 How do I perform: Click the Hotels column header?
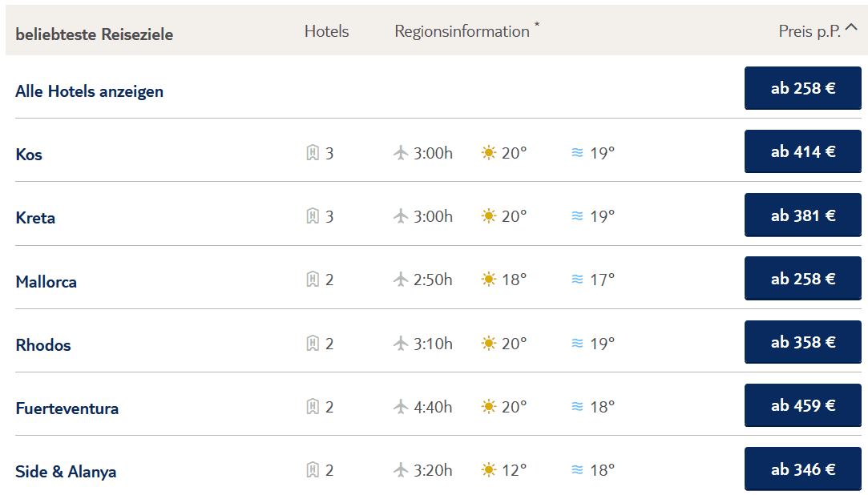pos(327,32)
